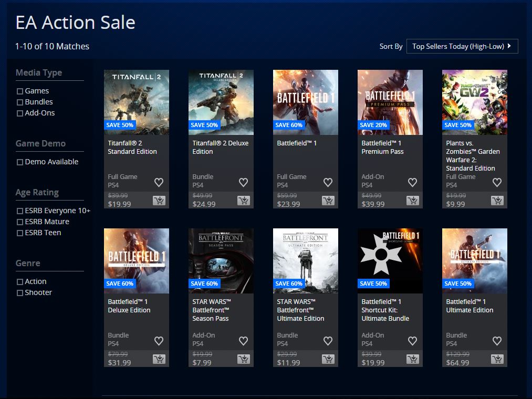
Task: Check the Games media type filter
Action: point(20,91)
